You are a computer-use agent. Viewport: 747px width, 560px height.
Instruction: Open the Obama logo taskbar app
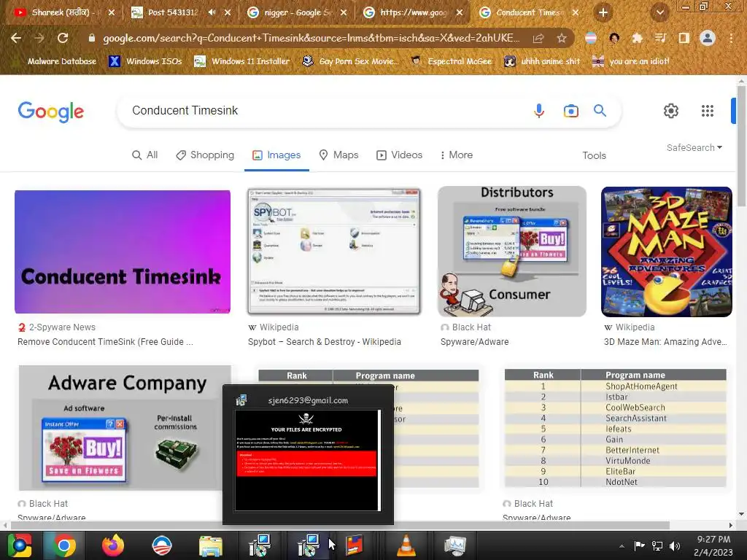point(161,545)
